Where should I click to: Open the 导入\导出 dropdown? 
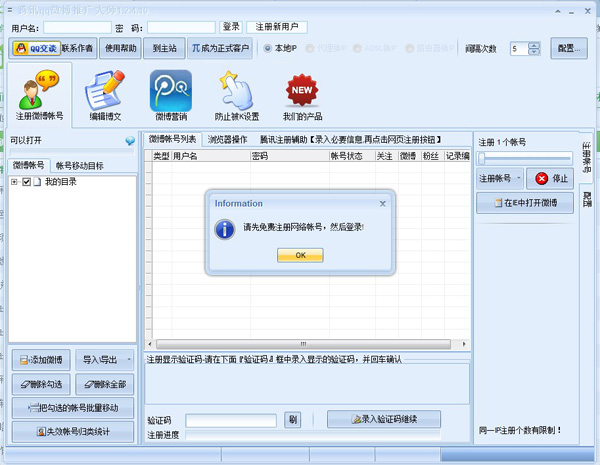coord(104,360)
